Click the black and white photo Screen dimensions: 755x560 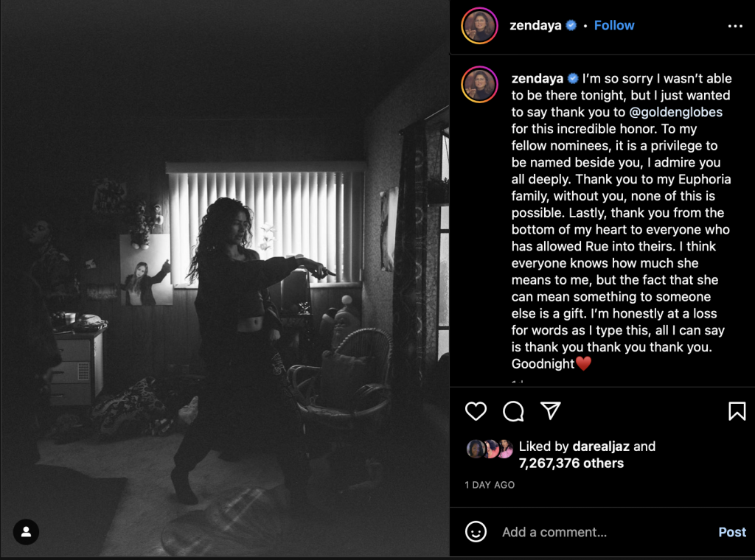pyautogui.click(x=224, y=279)
